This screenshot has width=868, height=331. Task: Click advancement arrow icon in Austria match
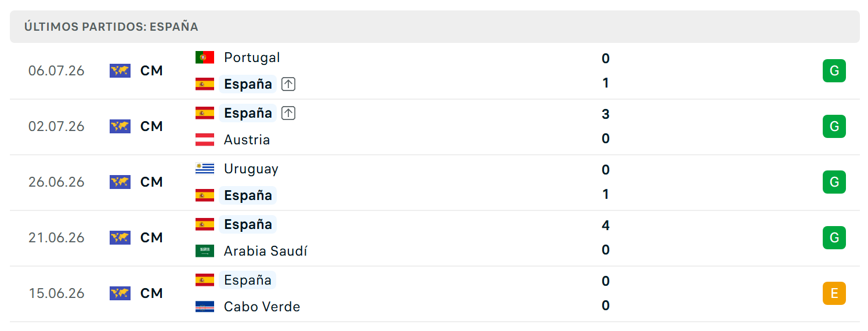[288, 113]
